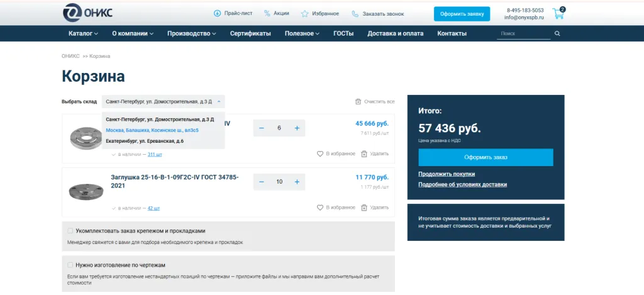Open the shopping cart icon in header
The image size is (644, 295).
click(557, 13)
